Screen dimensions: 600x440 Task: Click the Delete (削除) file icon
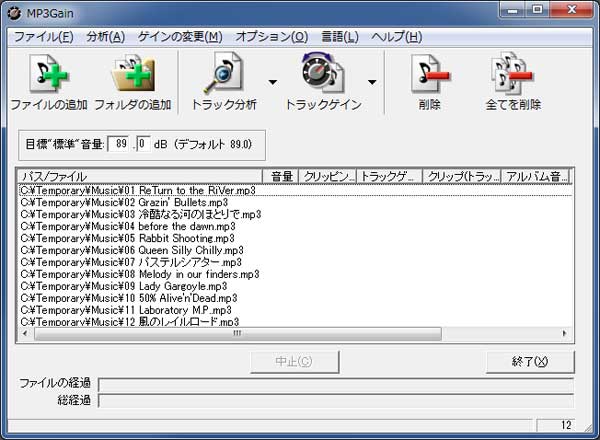[429, 74]
